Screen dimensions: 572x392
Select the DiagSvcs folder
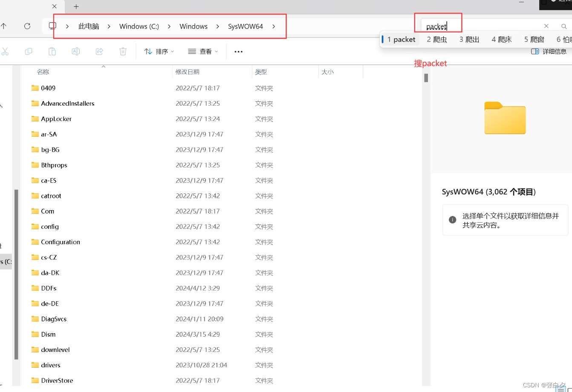pos(54,319)
